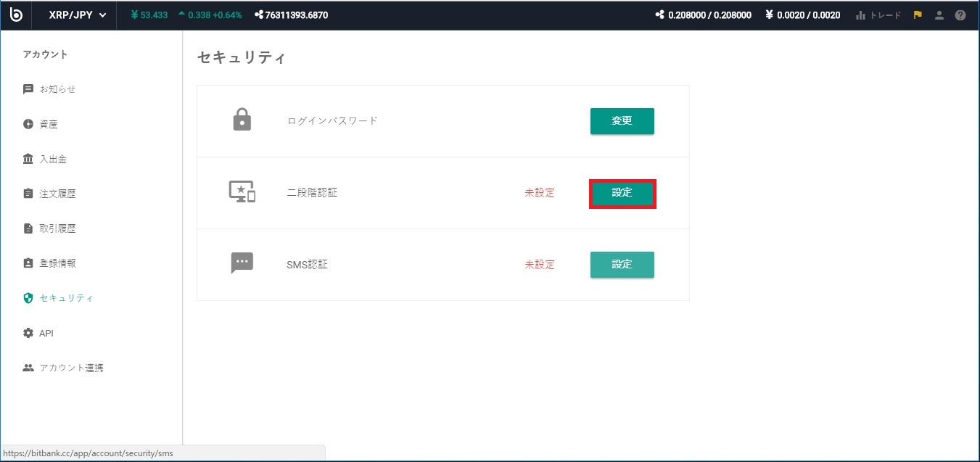Select the 資産 (assets) sidebar icon
980x462 pixels.
click(27, 123)
